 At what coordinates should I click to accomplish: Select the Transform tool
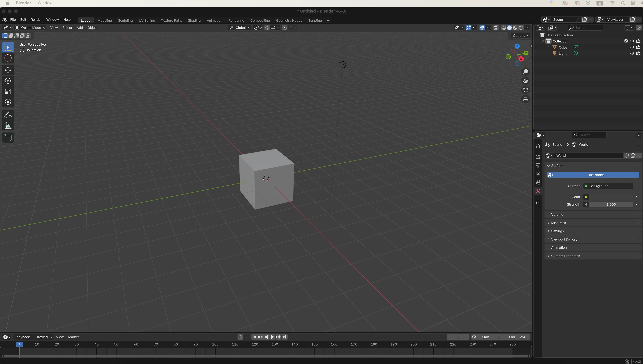(8, 102)
